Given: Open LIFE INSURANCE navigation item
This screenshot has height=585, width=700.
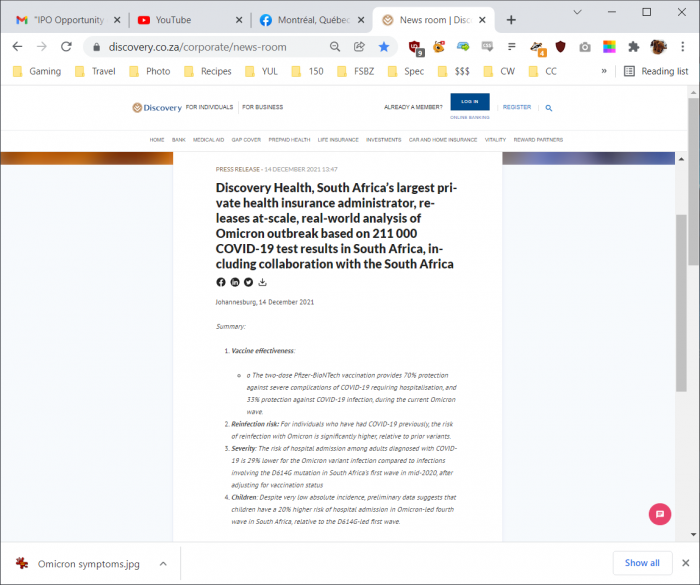Looking at the screenshot, I should [338, 140].
